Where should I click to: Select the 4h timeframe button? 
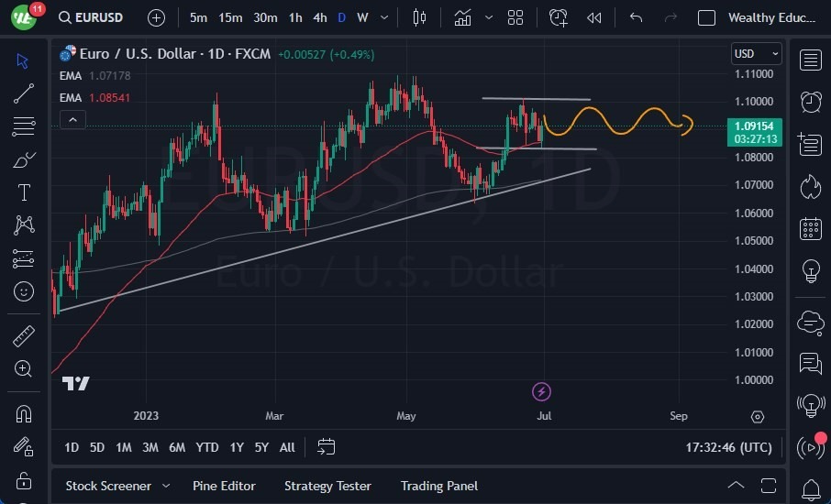point(319,17)
